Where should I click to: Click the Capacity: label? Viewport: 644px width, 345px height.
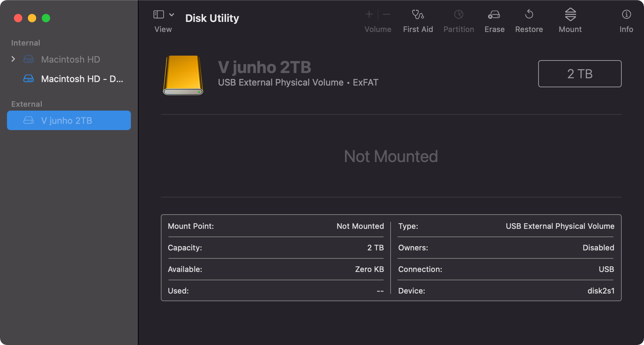pos(185,248)
